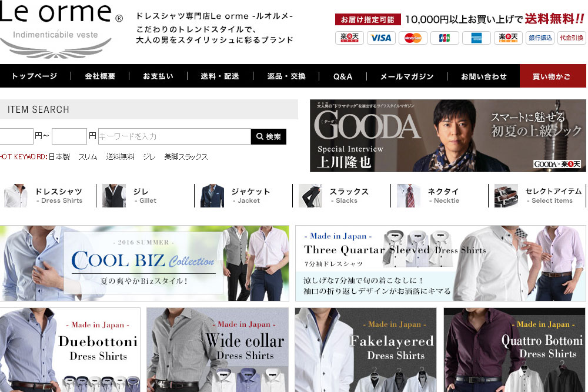Open the ジレ Gillet category link
Screen dimensions: 588x392
[145, 196]
